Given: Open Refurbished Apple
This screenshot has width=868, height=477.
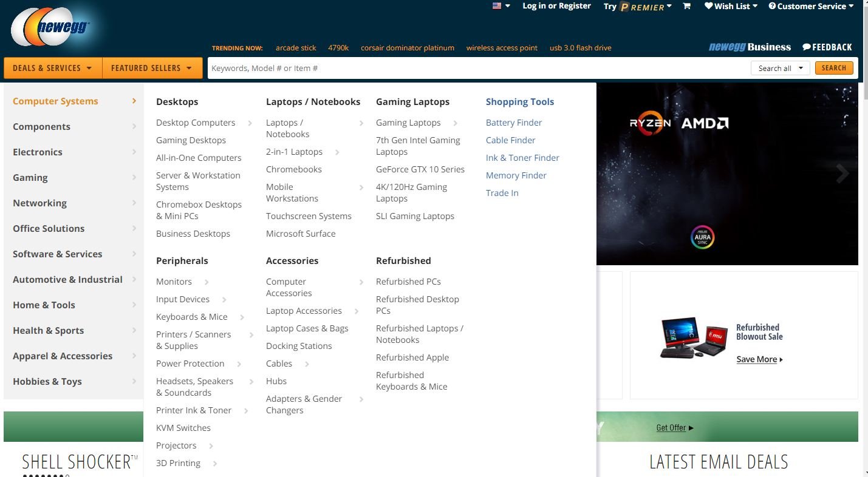Looking at the screenshot, I should pyautogui.click(x=412, y=357).
